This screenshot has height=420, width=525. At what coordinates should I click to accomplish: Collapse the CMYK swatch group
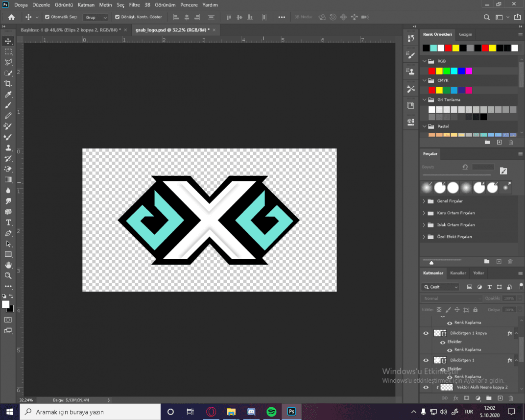click(x=425, y=80)
